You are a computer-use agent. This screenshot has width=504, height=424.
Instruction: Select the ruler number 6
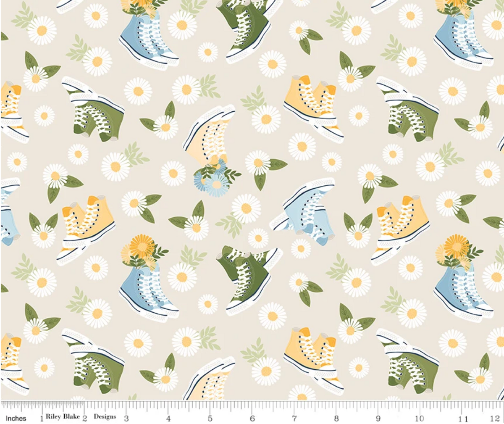coord(252,419)
